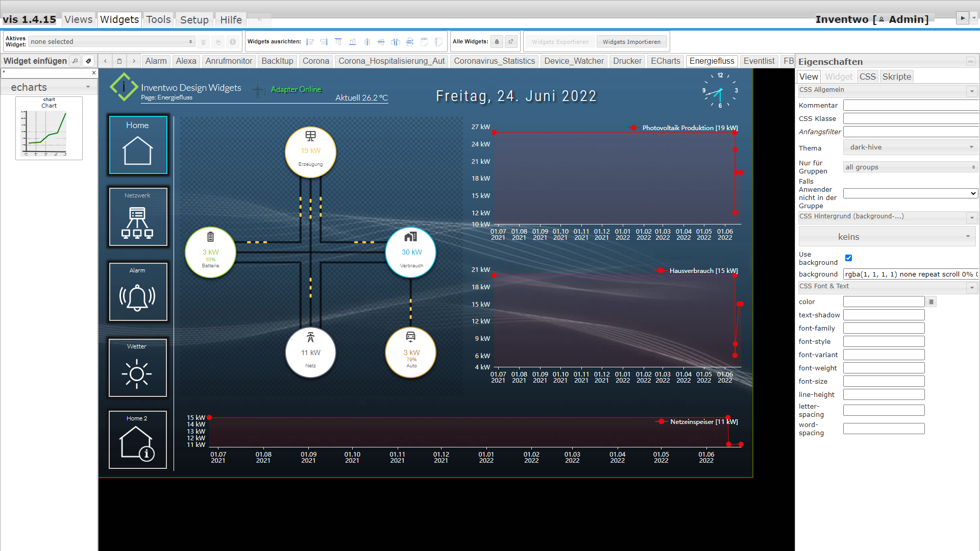980x551 pixels.
Task: Distribute widgets with equal vertical spacing
Action: pyautogui.click(x=410, y=42)
